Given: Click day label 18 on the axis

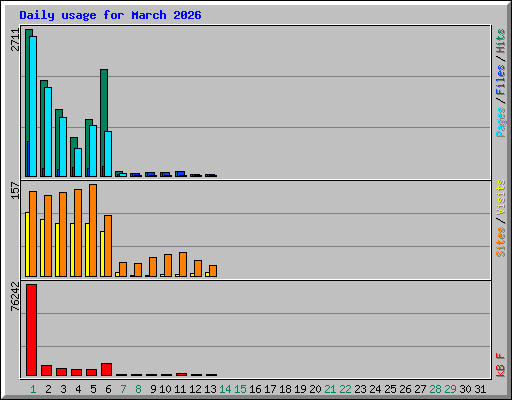Looking at the screenshot, I should point(285,389).
